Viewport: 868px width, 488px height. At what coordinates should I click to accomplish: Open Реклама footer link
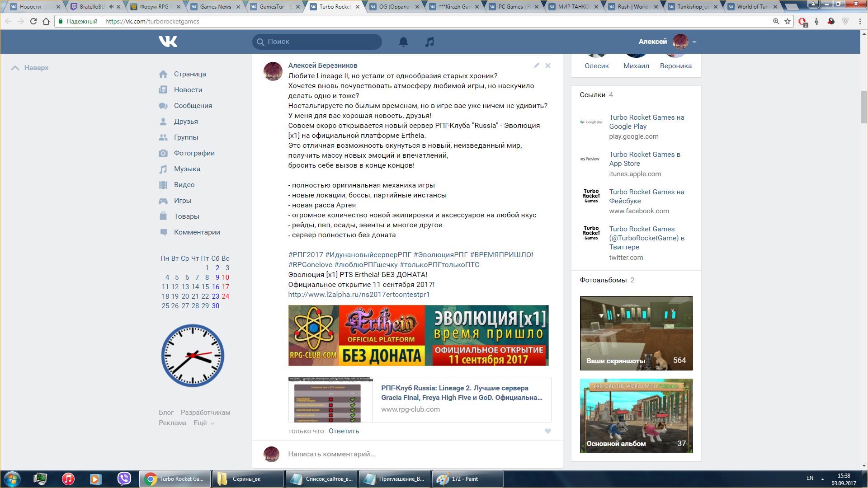click(172, 423)
